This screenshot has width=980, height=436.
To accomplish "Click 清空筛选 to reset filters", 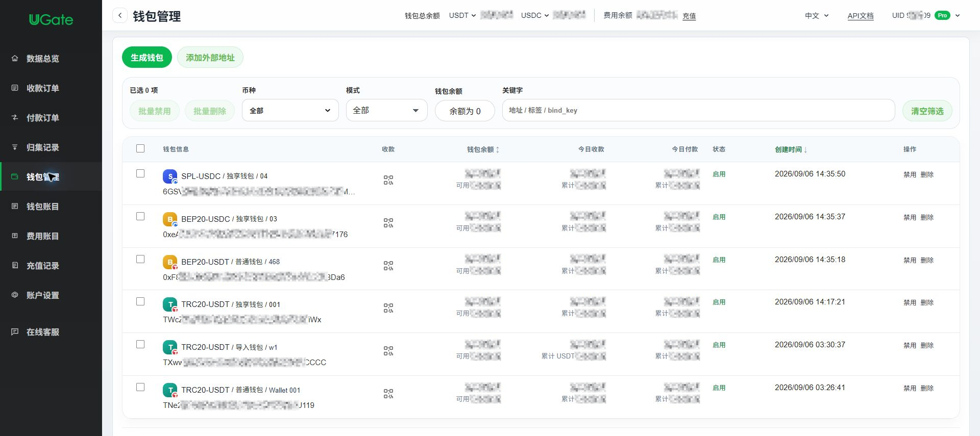I will pos(927,111).
